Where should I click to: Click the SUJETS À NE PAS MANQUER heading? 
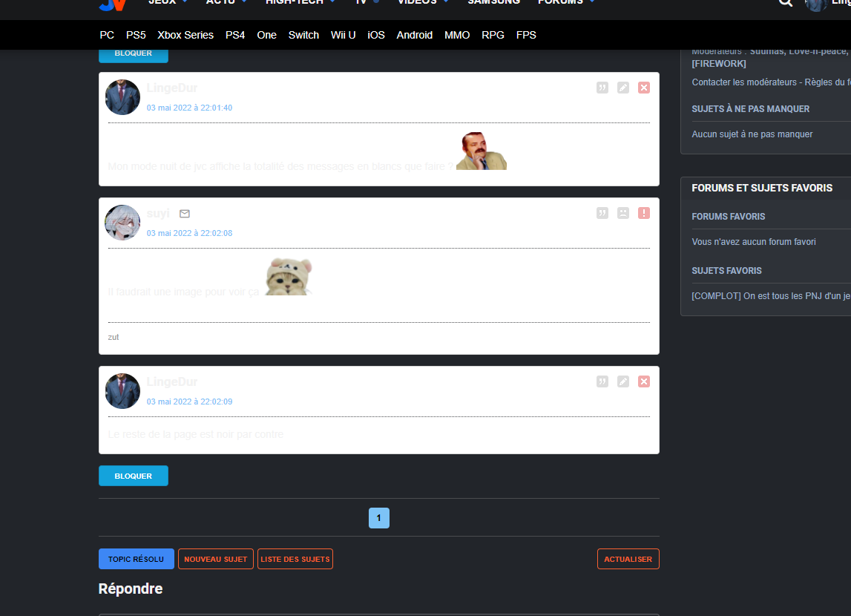[x=751, y=109]
